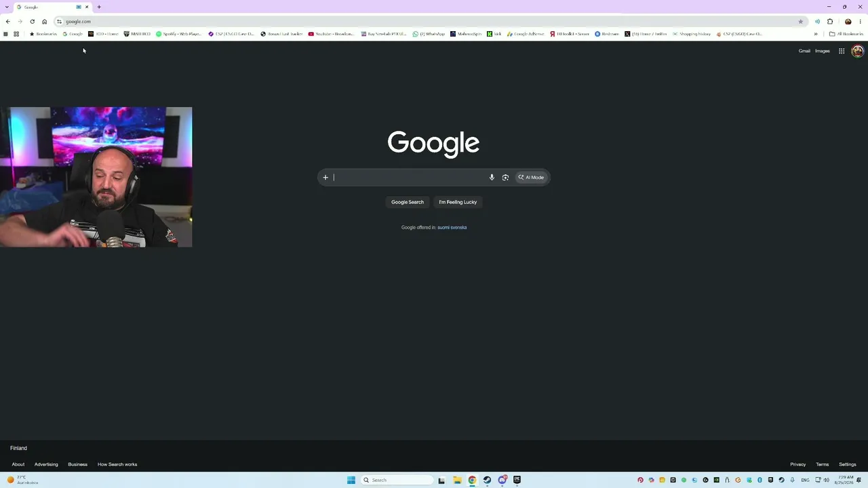This screenshot has width=868, height=488.
Task: Open the Images link
Action: (x=823, y=51)
